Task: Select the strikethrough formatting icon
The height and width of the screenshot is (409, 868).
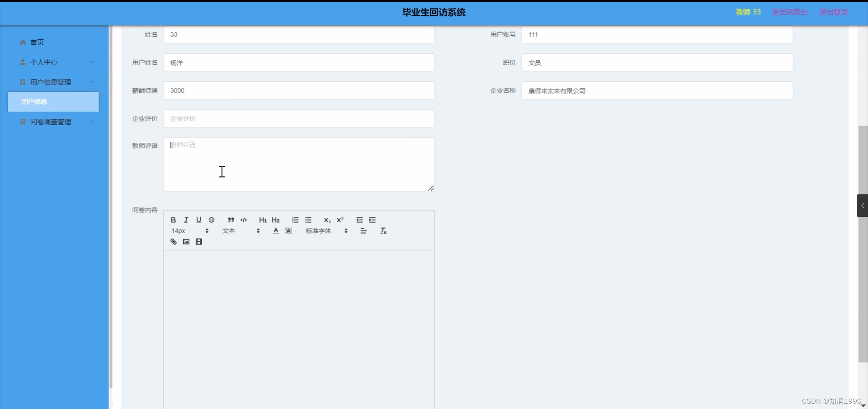Action: tap(211, 220)
